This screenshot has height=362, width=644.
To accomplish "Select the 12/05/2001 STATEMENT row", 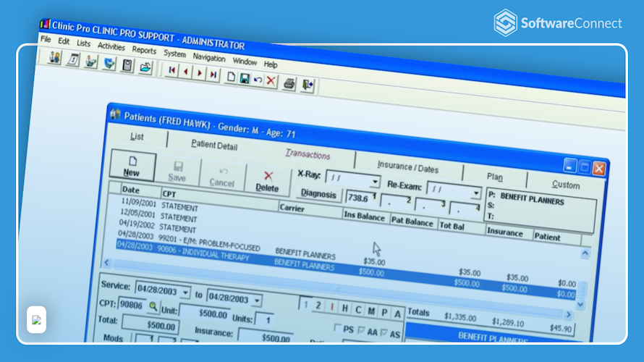I will click(x=158, y=216).
